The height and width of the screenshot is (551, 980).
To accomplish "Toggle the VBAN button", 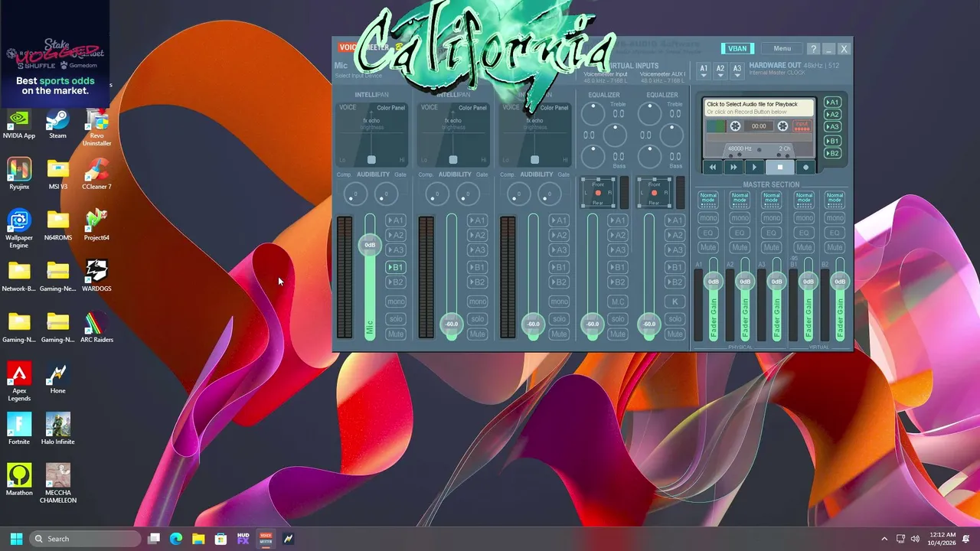I will coord(737,49).
